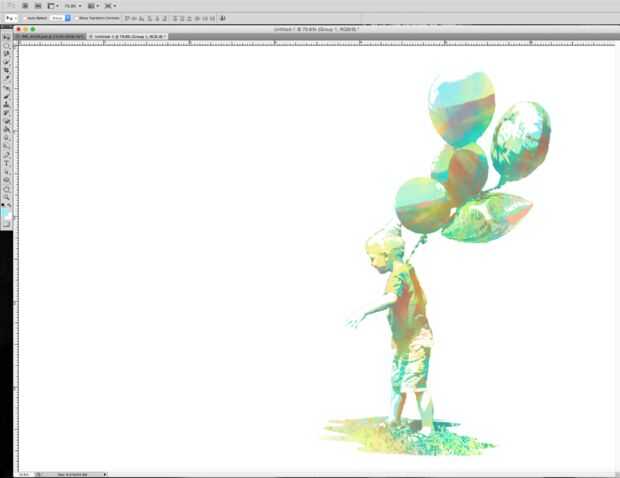
Task: Click Auto-Align Layers icon
Action: [223, 18]
